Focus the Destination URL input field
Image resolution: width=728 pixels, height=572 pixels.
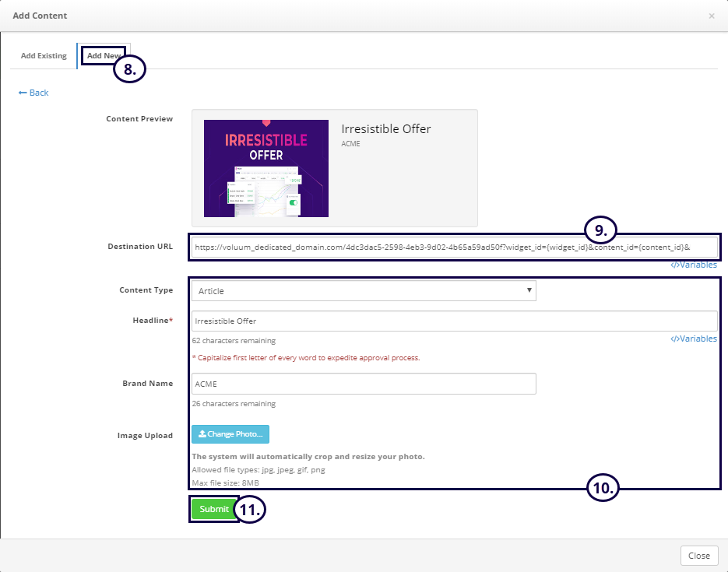(x=389, y=247)
